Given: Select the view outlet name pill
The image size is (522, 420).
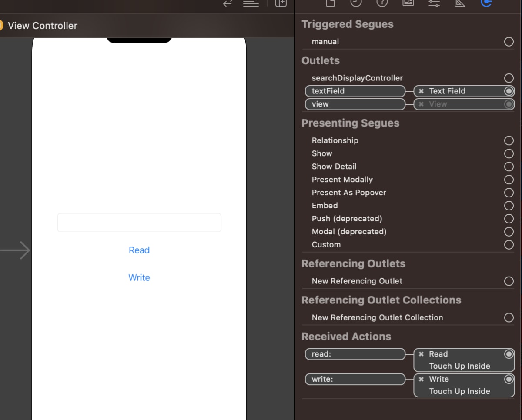Looking at the screenshot, I should 355,104.
